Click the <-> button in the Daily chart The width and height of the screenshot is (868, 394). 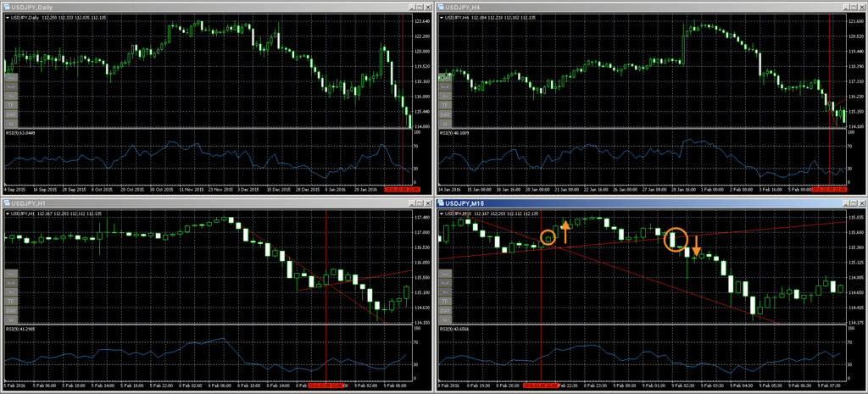(x=11, y=87)
